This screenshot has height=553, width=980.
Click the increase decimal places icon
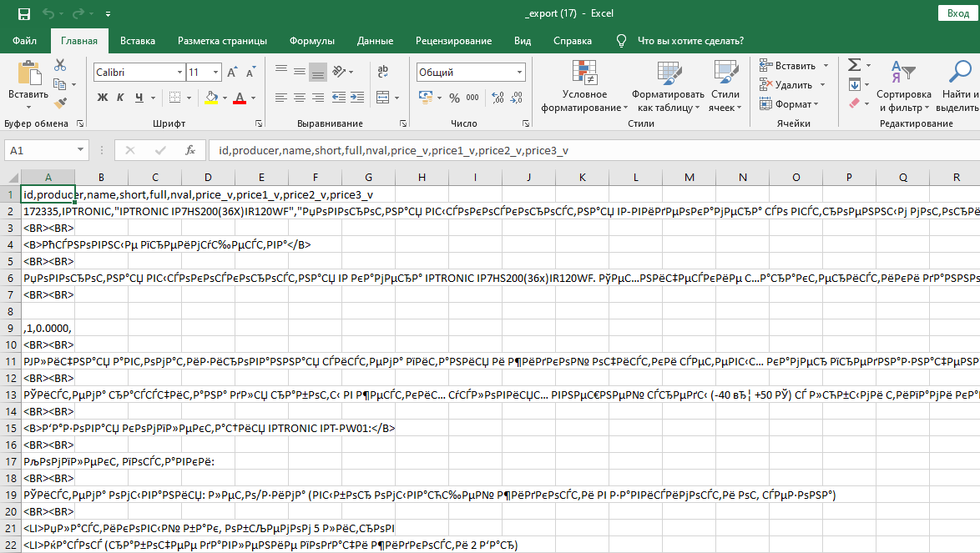(498, 98)
